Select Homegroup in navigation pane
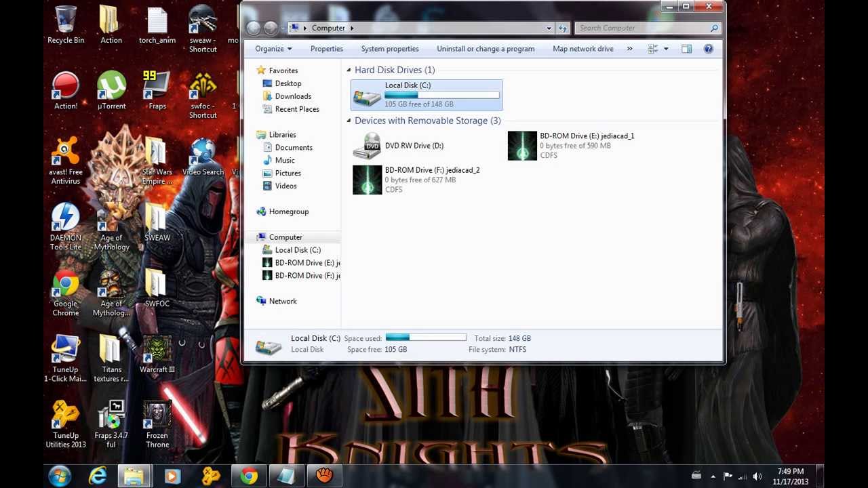The width and height of the screenshot is (868, 488). pyautogui.click(x=283, y=211)
